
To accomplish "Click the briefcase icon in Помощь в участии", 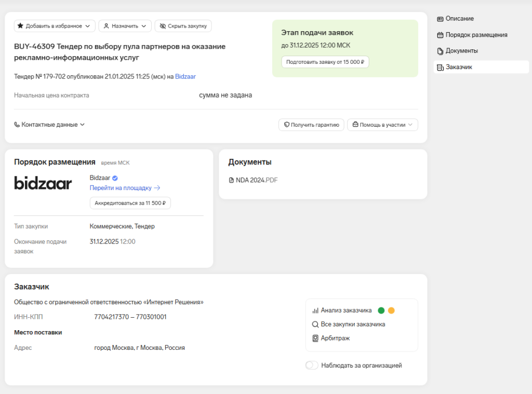I will 355,125.
